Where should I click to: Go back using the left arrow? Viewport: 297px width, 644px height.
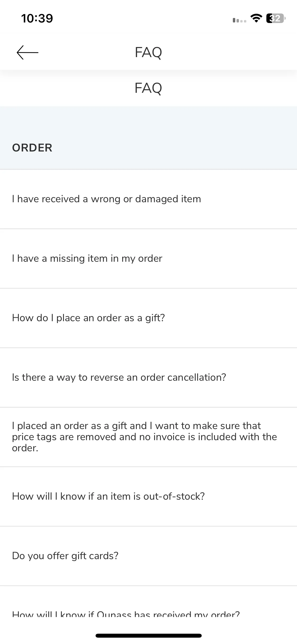(x=27, y=52)
